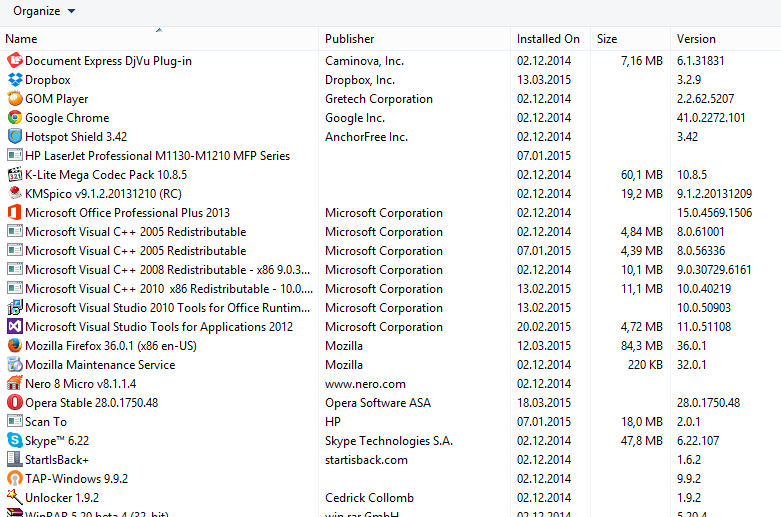Click the Dropbox icon in the list
This screenshot has height=517, width=781.
pyautogui.click(x=15, y=80)
